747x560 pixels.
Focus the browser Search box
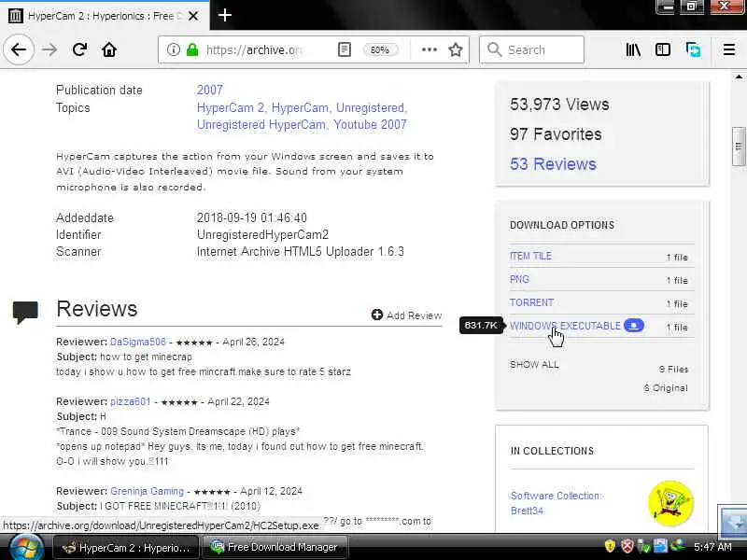[x=531, y=49]
